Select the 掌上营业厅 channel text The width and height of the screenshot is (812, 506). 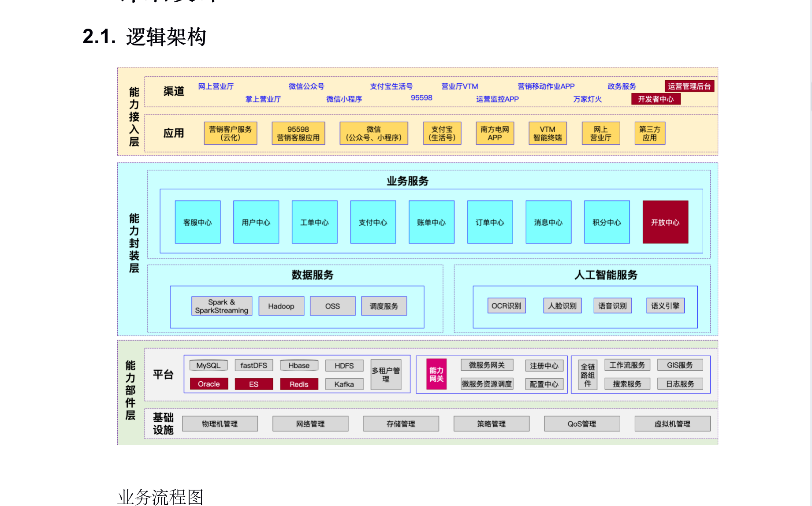pos(263,99)
